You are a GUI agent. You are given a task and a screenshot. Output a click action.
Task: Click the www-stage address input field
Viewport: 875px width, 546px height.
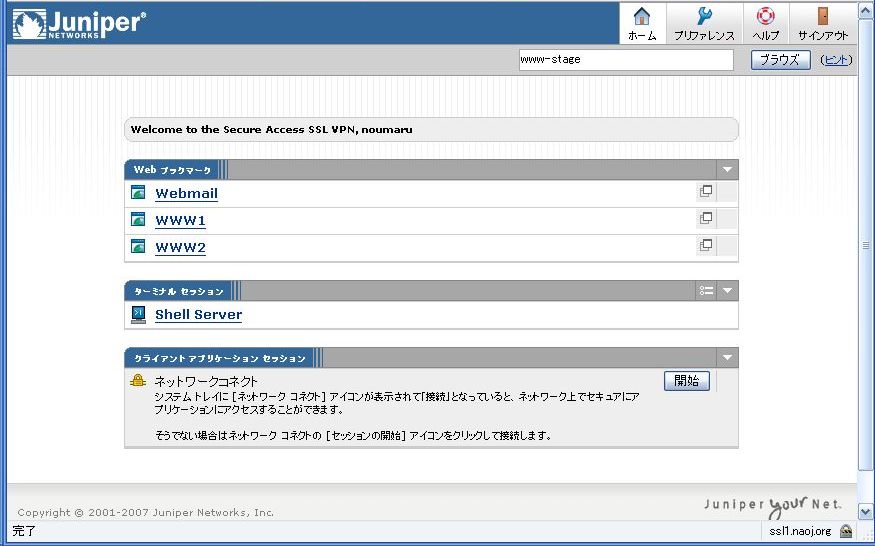click(625, 60)
